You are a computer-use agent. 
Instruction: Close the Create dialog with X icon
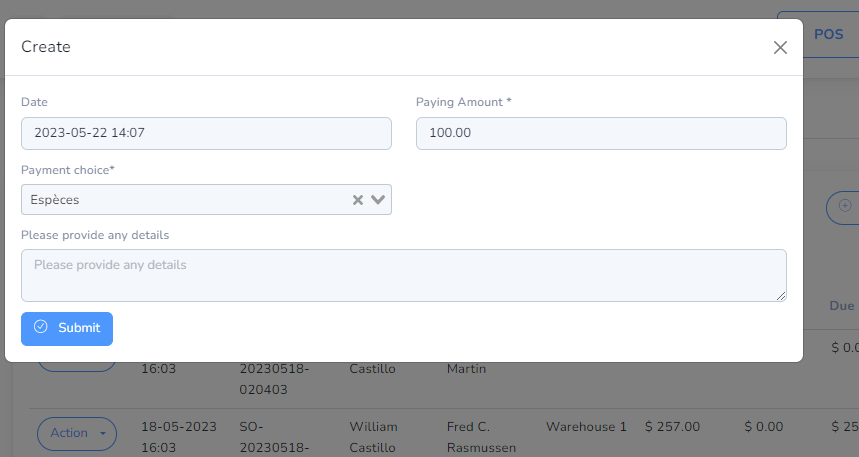(780, 48)
